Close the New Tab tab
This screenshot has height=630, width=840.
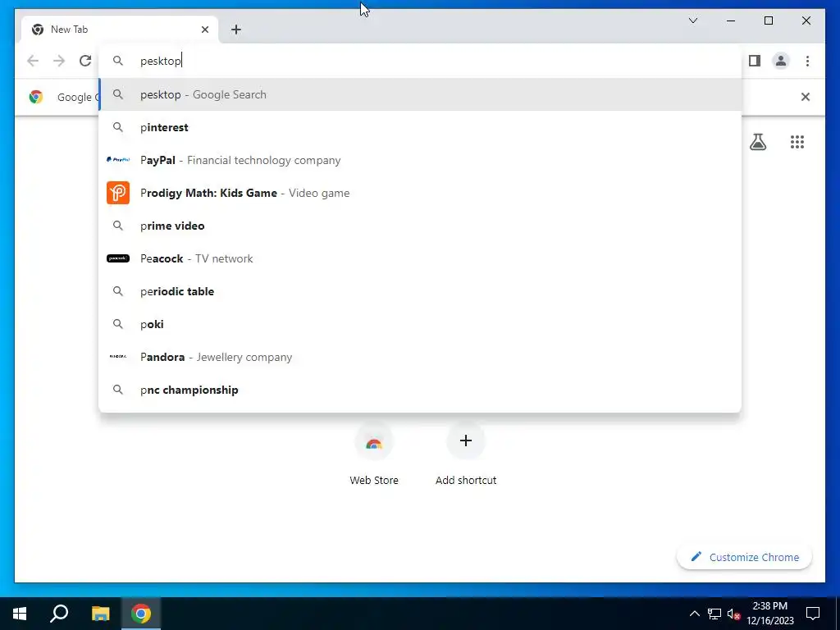[204, 30]
